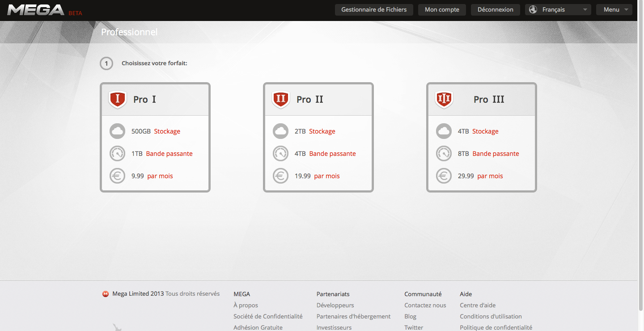The height and width of the screenshot is (331, 644).
Task: Select the Pro II plan title
Action: pyautogui.click(x=309, y=100)
